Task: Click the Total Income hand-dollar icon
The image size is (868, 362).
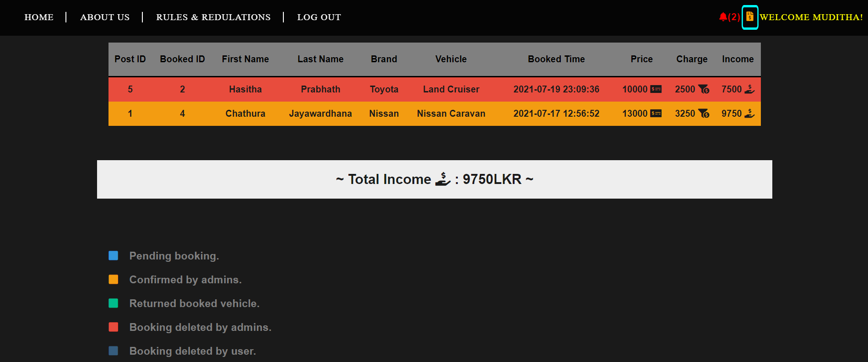Action: 443,179
